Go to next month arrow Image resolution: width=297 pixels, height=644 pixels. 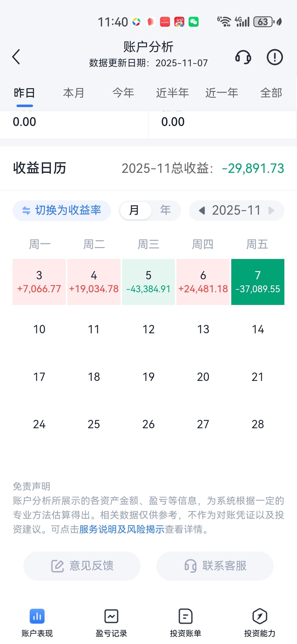click(x=271, y=211)
